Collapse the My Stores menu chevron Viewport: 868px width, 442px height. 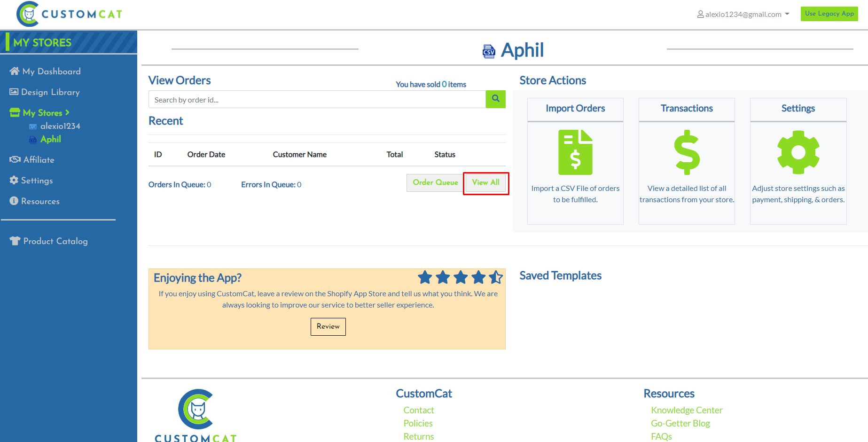(x=67, y=112)
